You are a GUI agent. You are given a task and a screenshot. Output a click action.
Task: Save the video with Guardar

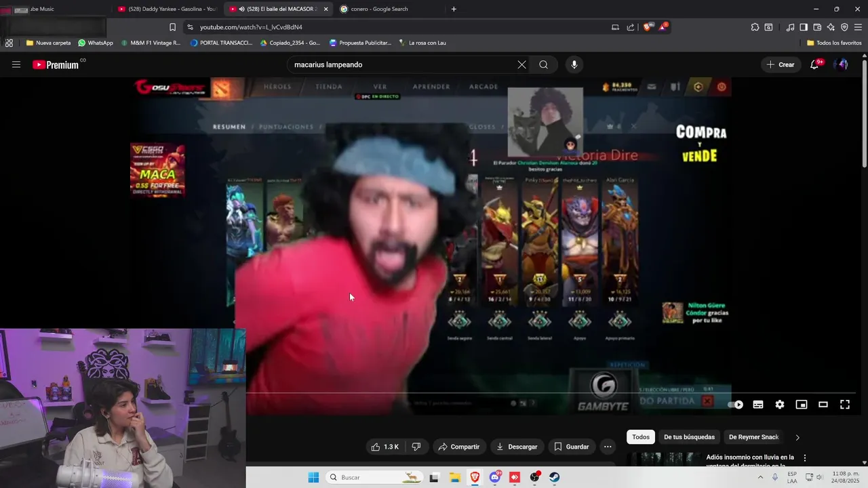point(572,447)
